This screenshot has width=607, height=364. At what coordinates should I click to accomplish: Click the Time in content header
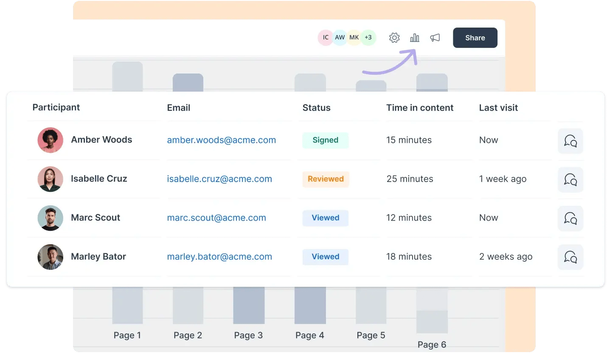[420, 108]
